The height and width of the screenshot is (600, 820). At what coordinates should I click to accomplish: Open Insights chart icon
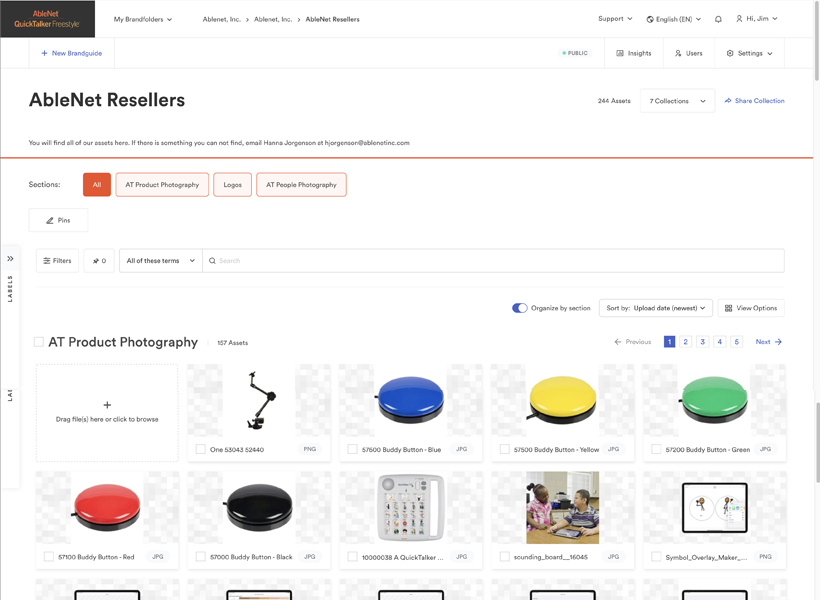click(x=620, y=53)
